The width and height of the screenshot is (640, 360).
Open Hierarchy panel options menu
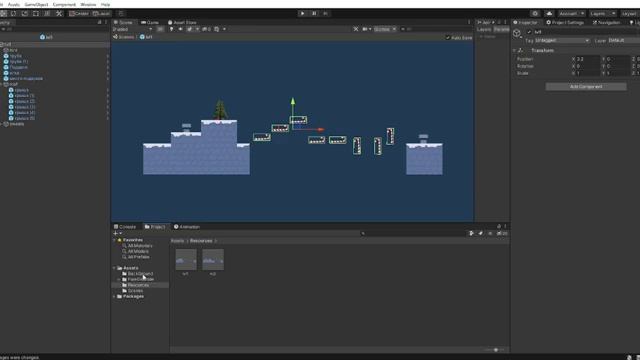click(x=106, y=22)
